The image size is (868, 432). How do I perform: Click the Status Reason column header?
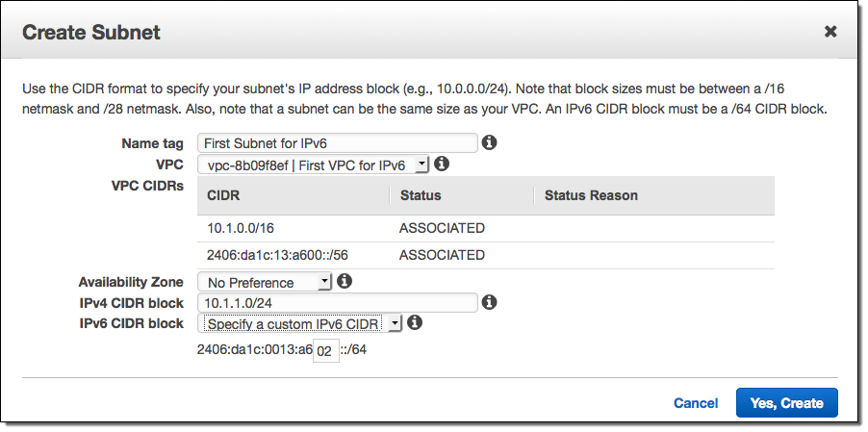(x=591, y=195)
